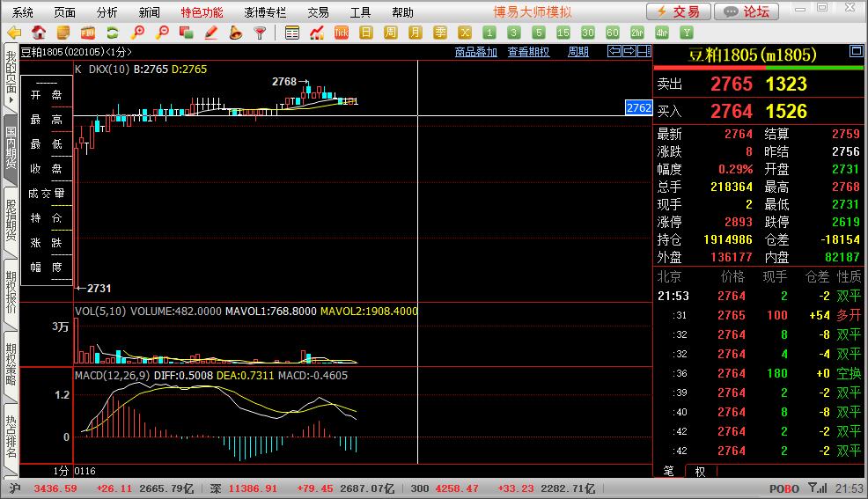
Task: Click the red funnel filter icon
Action: (x=261, y=33)
